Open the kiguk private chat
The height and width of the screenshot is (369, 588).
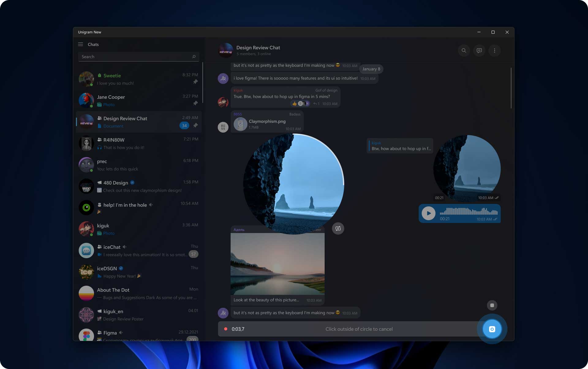point(139,229)
